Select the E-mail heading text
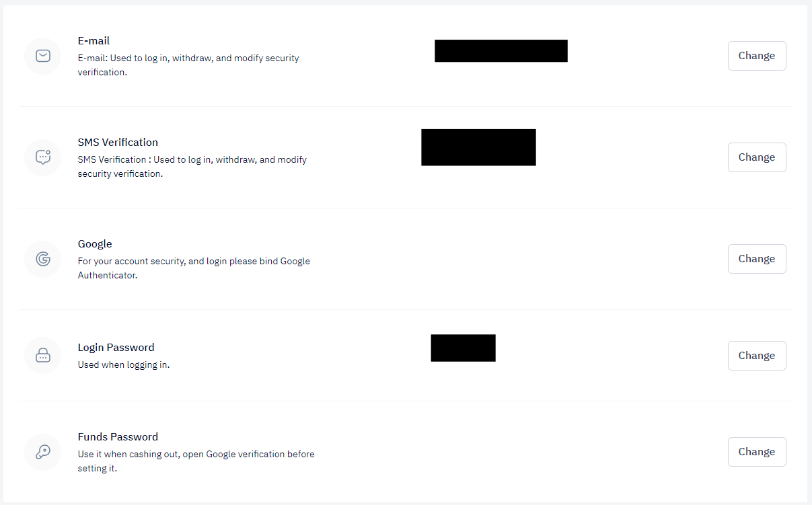Image resolution: width=812 pixels, height=505 pixels. click(94, 41)
